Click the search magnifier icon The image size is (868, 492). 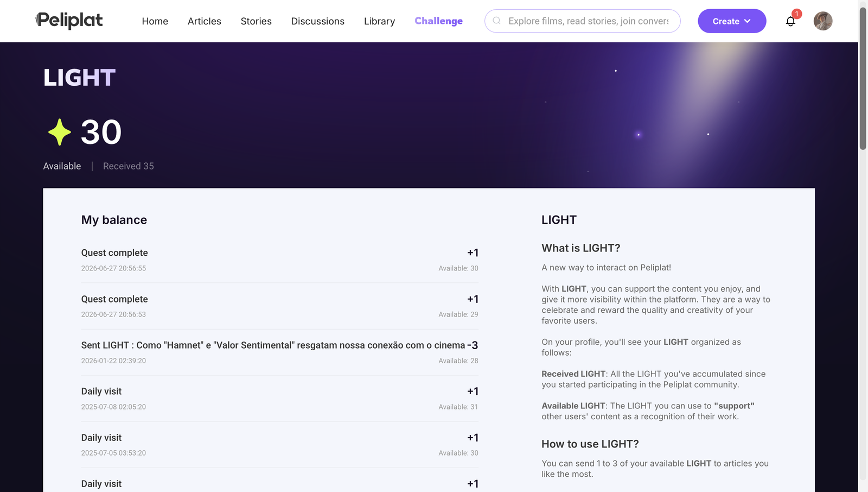[496, 21]
